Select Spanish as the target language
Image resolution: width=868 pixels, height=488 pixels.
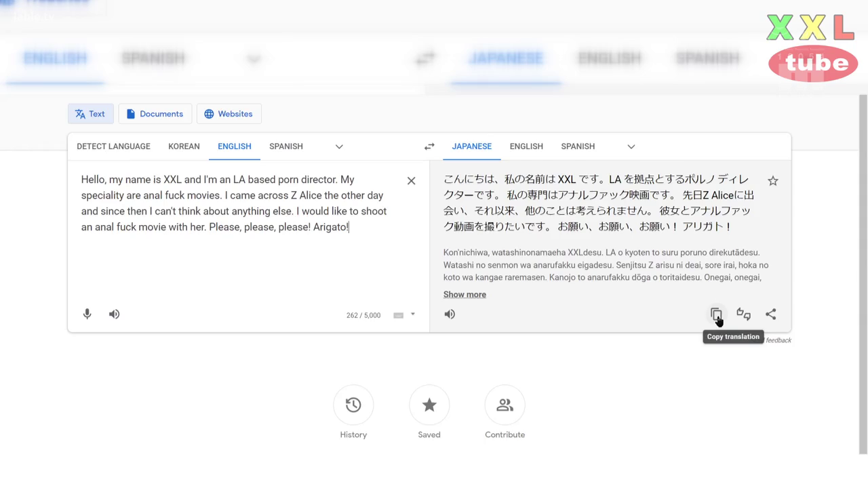pyautogui.click(x=578, y=146)
